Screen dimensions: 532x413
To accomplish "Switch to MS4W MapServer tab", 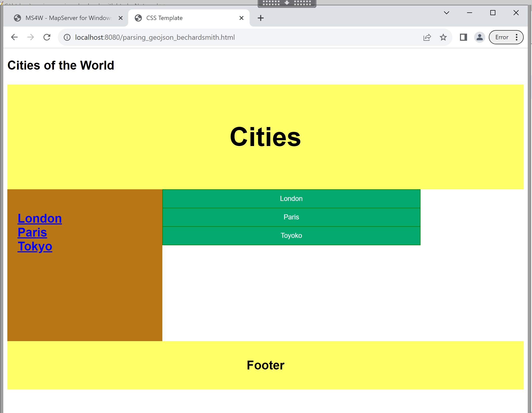I will click(x=68, y=18).
